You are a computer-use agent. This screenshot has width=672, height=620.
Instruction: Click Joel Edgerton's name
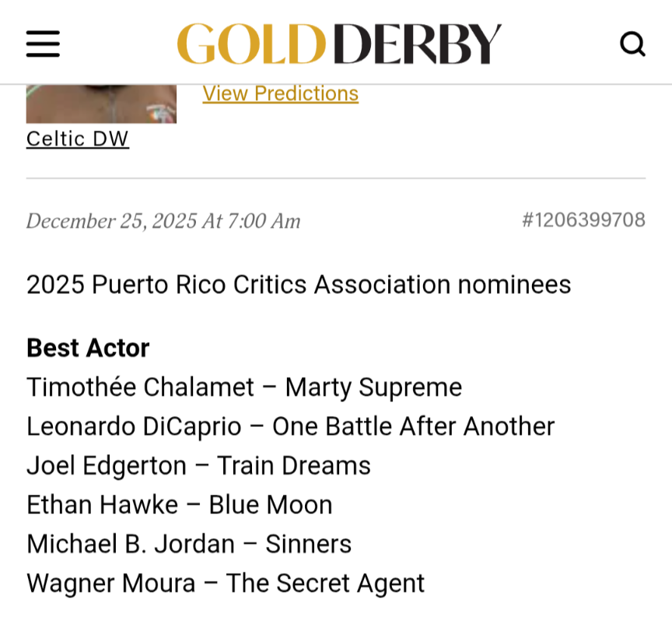pyautogui.click(x=107, y=466)
